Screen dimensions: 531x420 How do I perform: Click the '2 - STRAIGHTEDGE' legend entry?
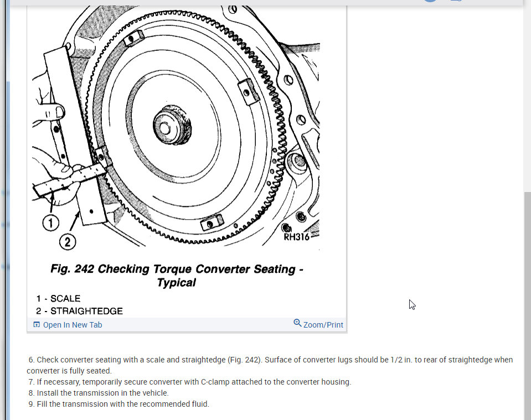79,311
